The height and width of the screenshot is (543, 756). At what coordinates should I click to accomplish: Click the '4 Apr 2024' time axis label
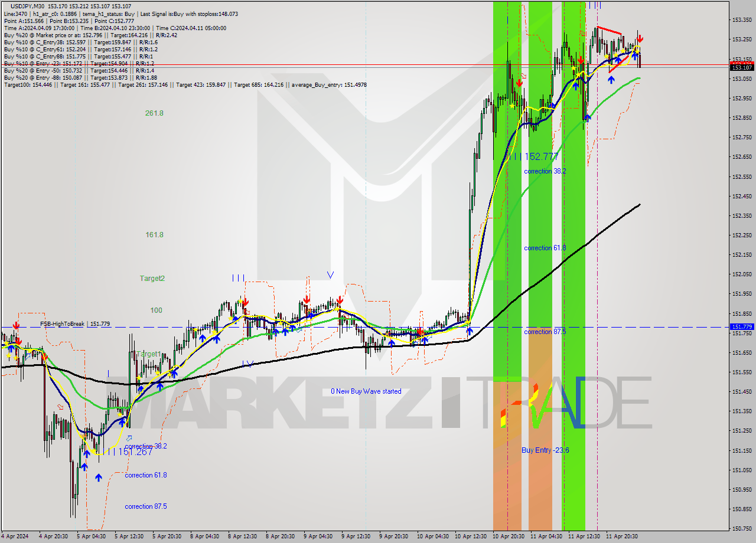tap(15, 537)
